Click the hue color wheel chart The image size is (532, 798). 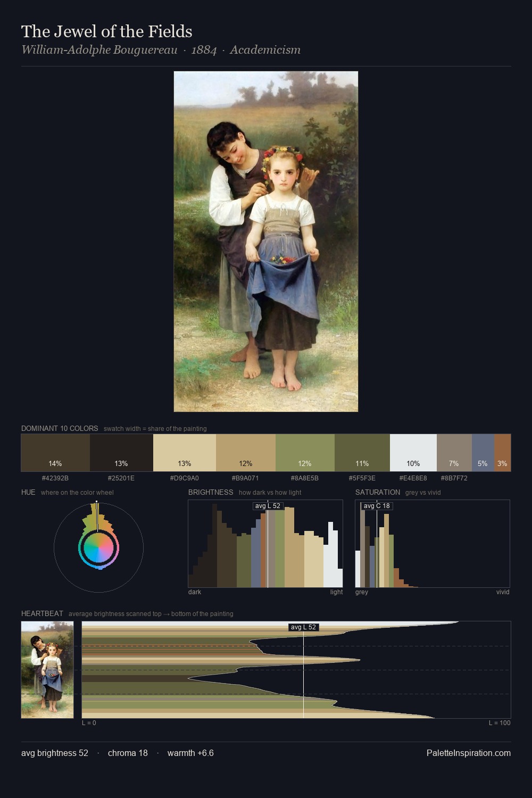(x=98, y=547)
